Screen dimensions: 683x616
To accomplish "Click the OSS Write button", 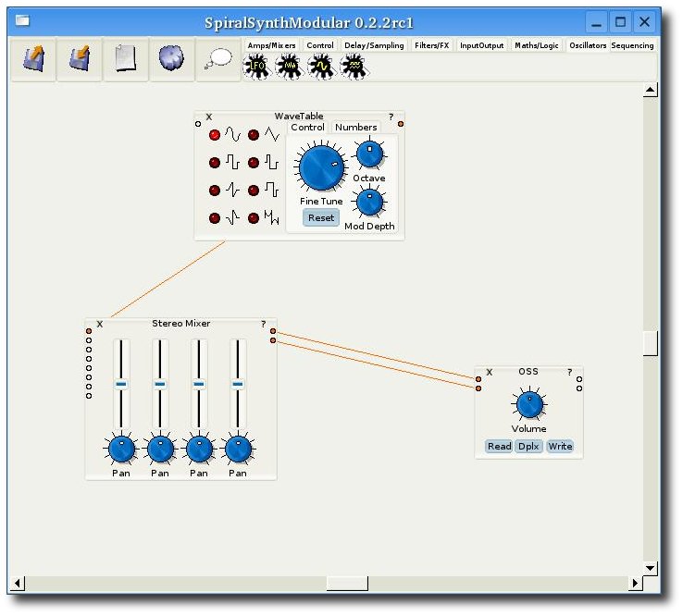I will [560, 446].
